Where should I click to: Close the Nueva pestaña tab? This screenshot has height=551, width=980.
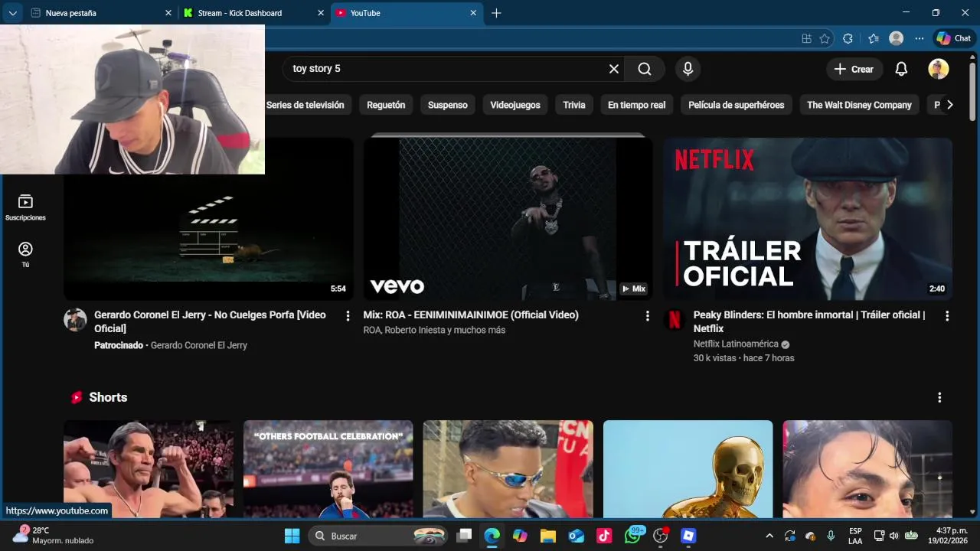pos(168,13)
